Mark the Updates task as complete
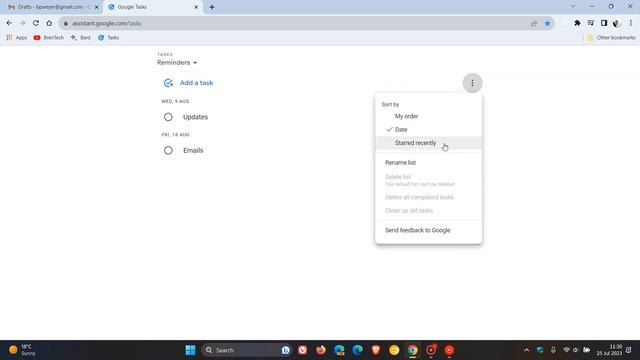Viewport: 640px width, 360px height. (168, 117)
